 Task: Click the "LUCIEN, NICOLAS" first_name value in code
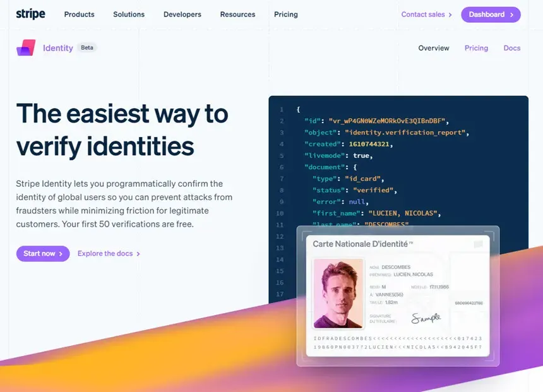click(403, 213)
